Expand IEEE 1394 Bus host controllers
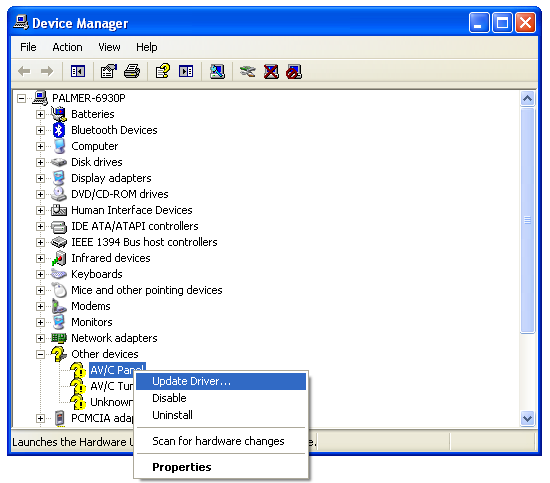The image size is (550, 483). (40, 242)
